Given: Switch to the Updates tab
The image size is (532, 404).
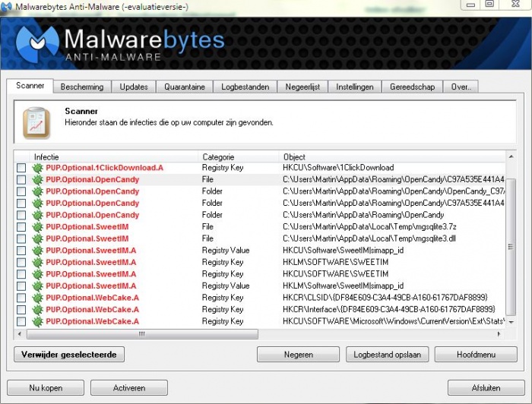Looking at the screenshot, I should (134, 87).
